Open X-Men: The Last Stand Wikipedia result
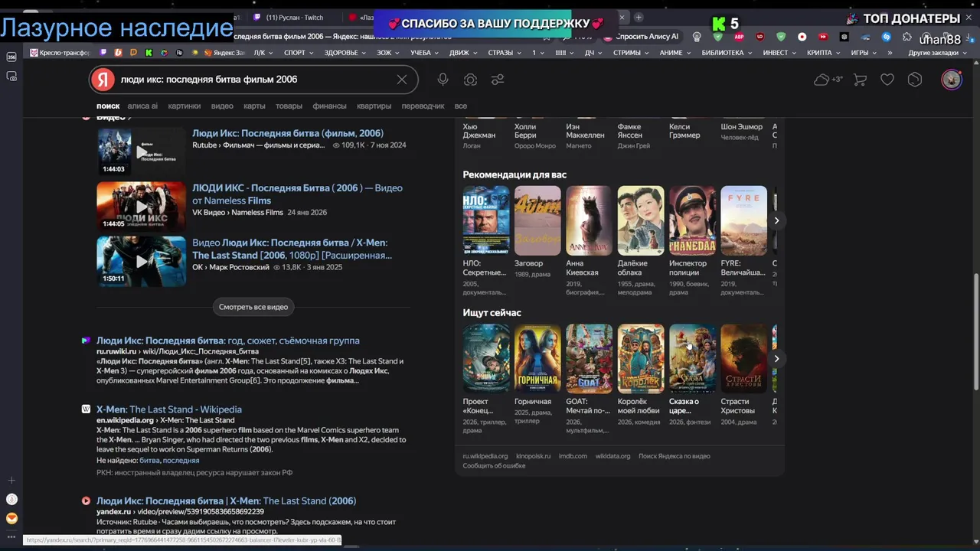 (169, 409)
